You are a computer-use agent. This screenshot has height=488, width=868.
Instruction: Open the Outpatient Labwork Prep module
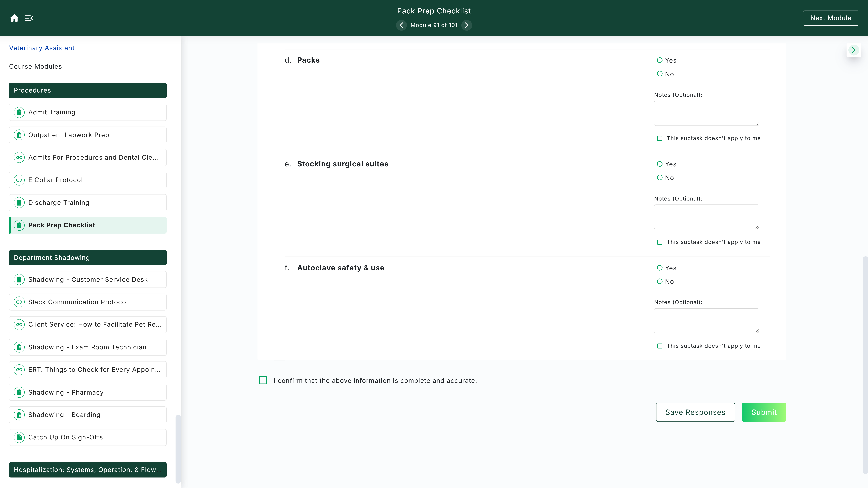88,135
